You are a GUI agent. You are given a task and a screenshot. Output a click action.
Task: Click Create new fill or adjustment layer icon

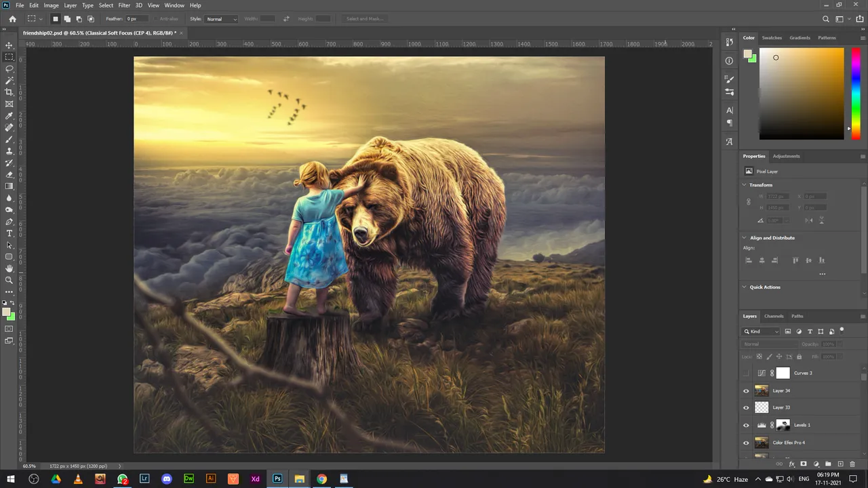click(816, 464)
